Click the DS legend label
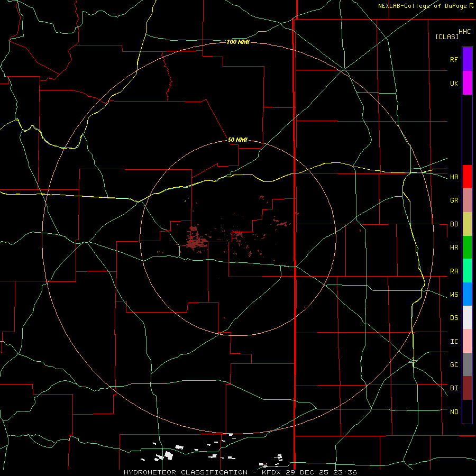 pos(454,318)
